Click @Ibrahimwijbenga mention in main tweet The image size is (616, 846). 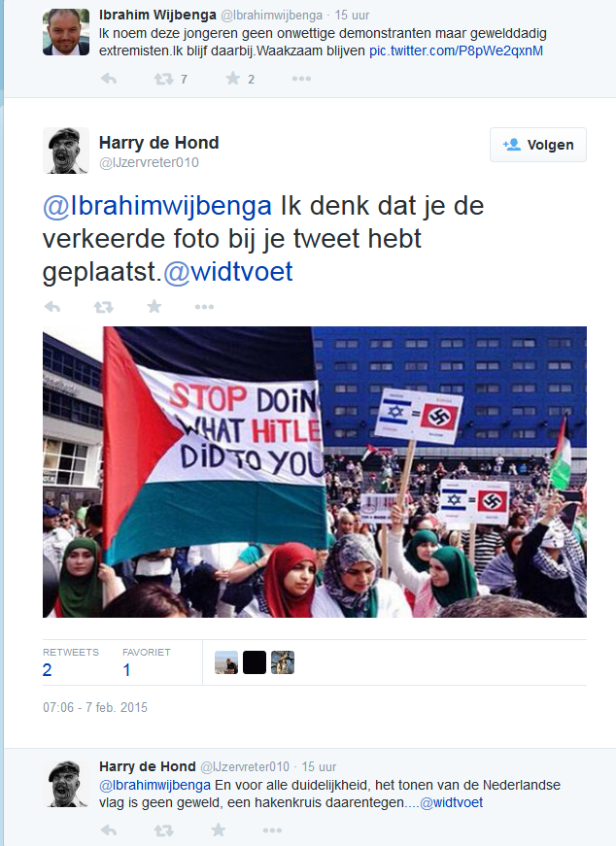tap(157, 206)
